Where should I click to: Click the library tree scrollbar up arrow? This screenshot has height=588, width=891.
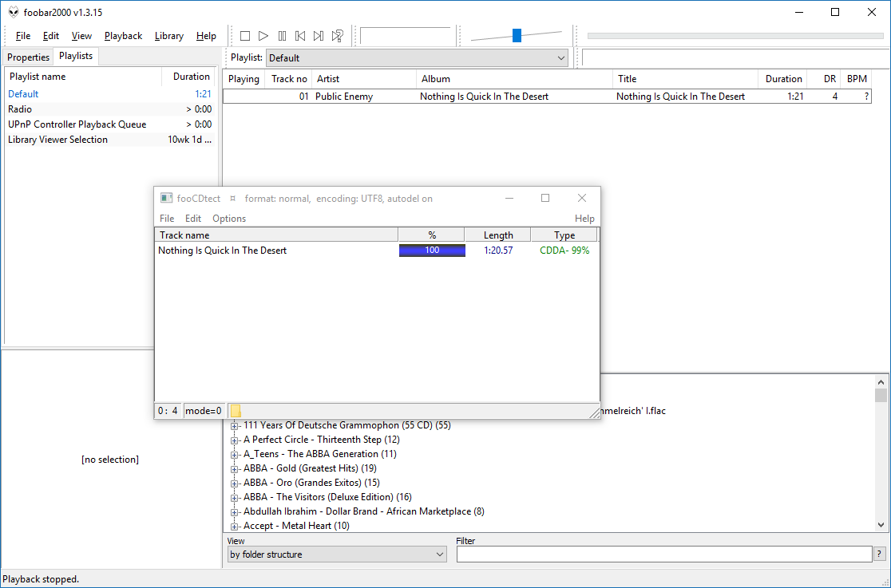881,382
